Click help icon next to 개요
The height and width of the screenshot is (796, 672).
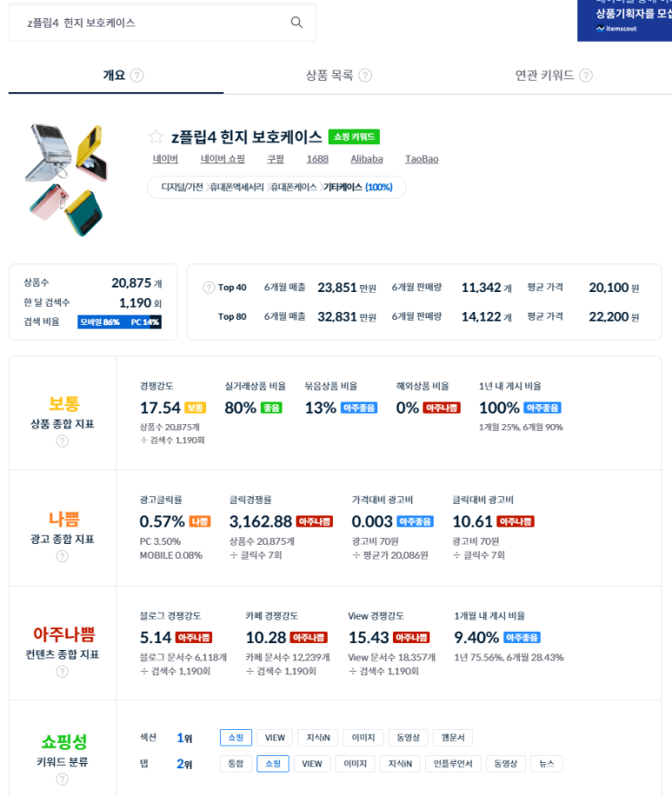point(136,76)
